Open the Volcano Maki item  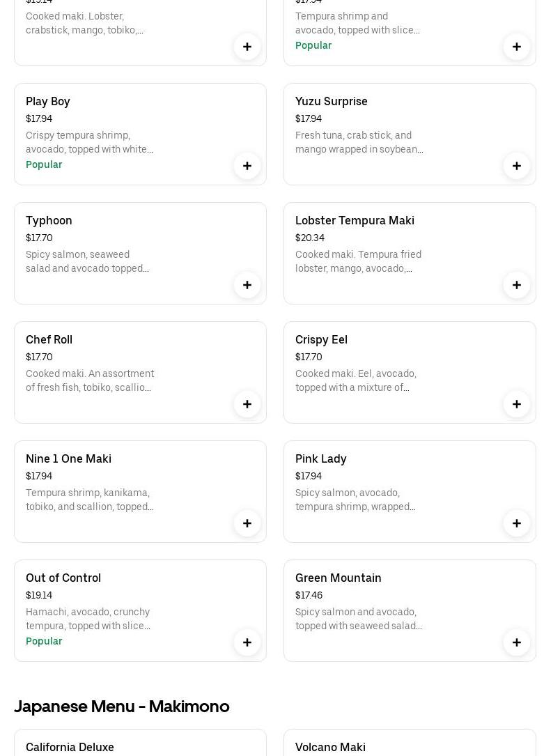tap(330, 747)
